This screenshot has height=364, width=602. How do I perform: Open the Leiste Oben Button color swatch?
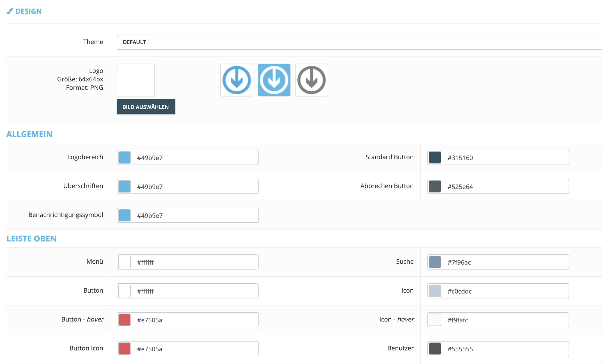click(124, 291)
